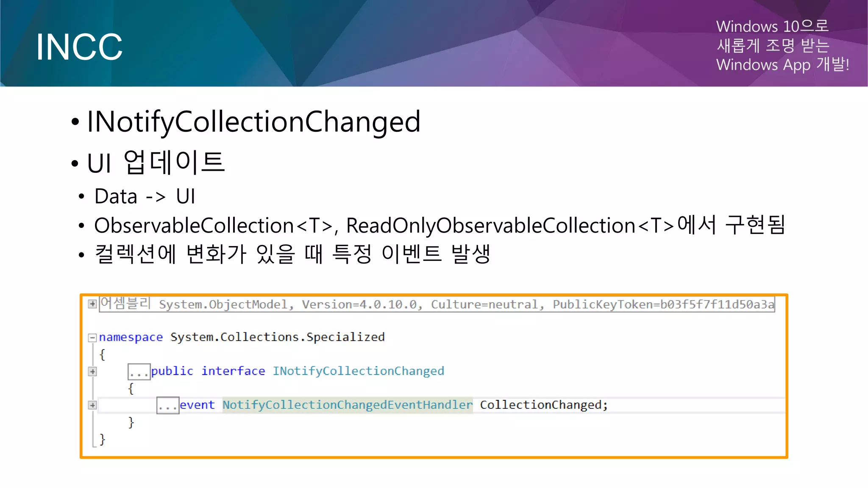The width and height of the screenshot is (868, 488).
Task: Click the System.ObjectModel assembly info line
Action: (437, 304)
